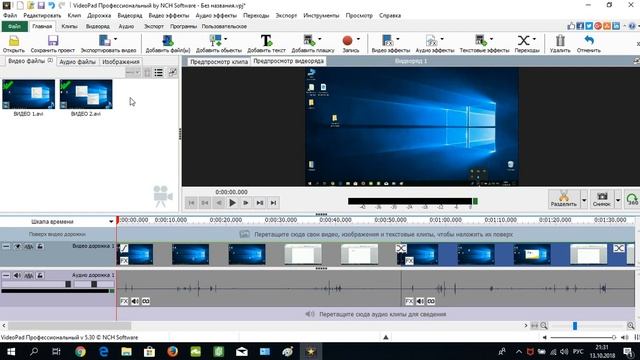Click the Снимок camera button
The image size is (640, 360).
tap(602, 199)
